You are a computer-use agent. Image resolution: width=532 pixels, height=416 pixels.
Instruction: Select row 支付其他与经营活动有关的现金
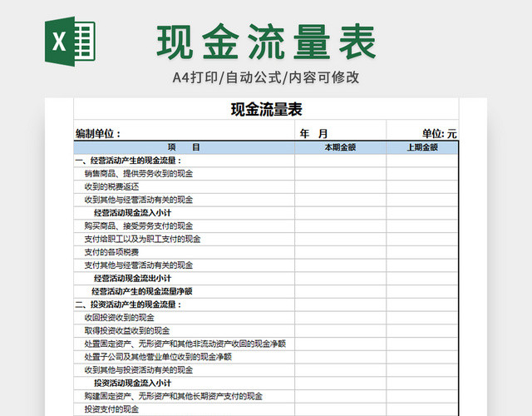[266, 265]
